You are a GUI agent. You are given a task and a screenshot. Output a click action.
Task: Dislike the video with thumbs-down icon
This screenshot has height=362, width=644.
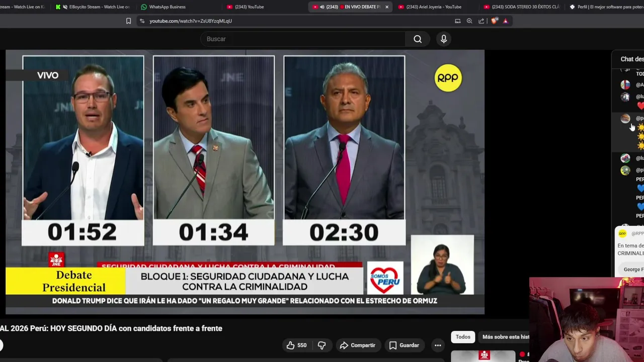[x=321, y=345]
